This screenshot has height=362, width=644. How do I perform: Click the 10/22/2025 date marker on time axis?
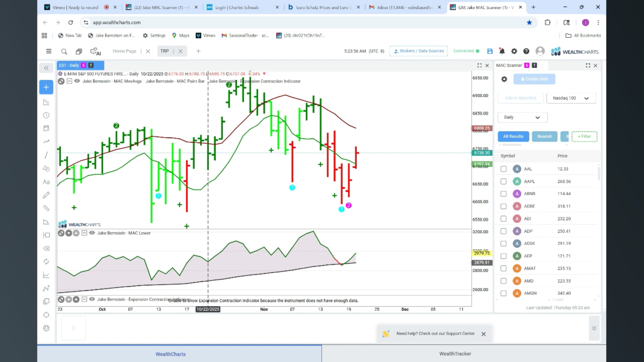coord(208,309)
